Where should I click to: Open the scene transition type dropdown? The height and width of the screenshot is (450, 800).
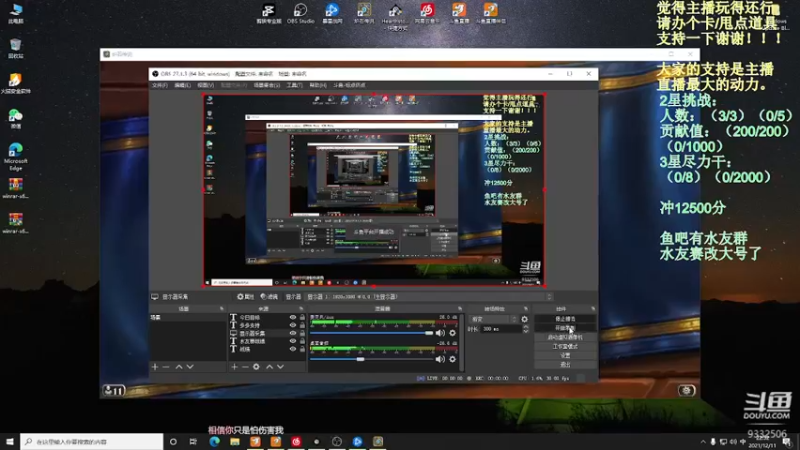(493, 319)
